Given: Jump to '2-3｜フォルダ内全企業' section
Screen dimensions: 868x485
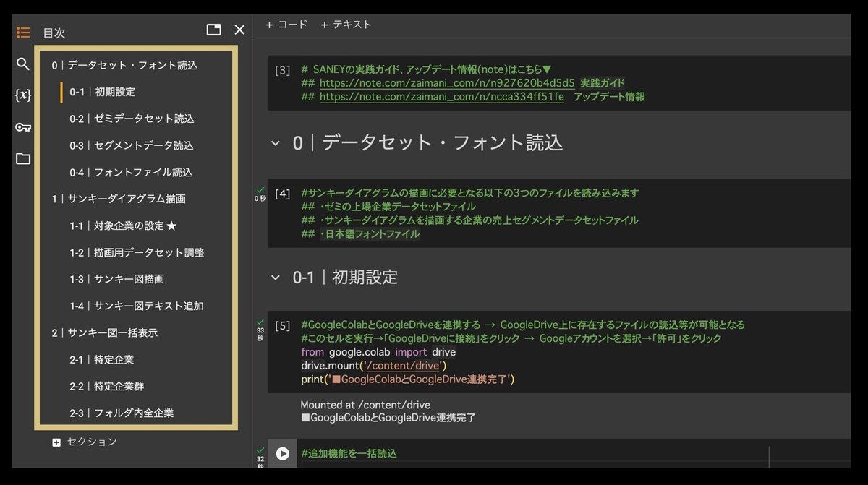Looking at the screenshot, I should (122, 413).
